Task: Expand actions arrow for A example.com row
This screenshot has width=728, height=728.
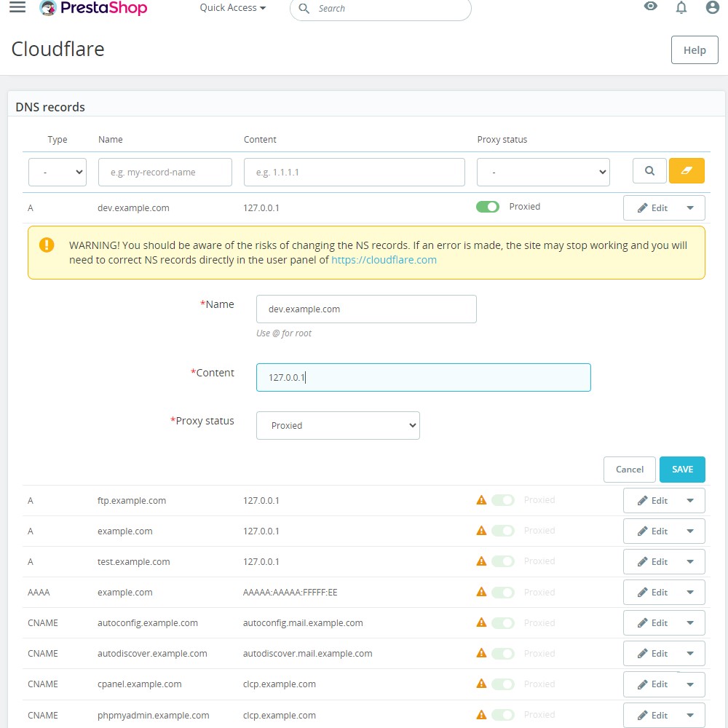Action: [690, 531]
